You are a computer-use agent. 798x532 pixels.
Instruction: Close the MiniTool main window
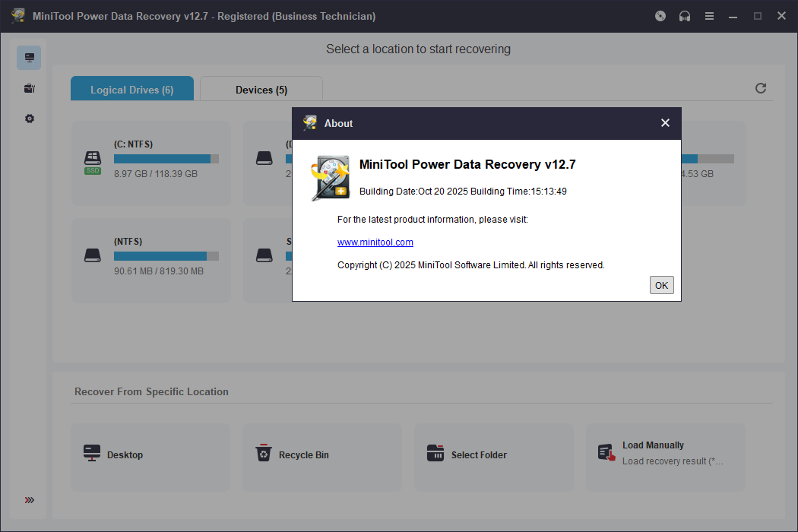[781, 16]
